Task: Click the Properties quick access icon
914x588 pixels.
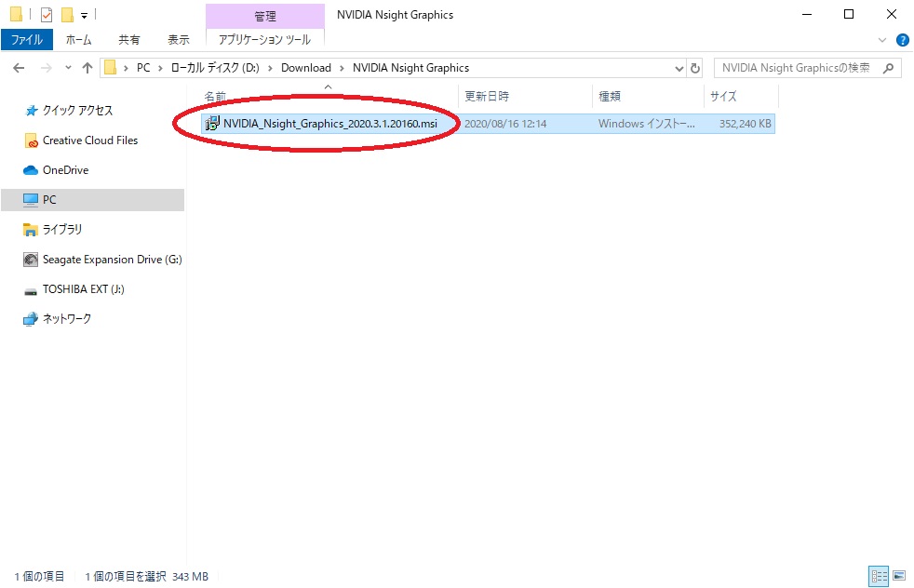Action: (47, 15)
